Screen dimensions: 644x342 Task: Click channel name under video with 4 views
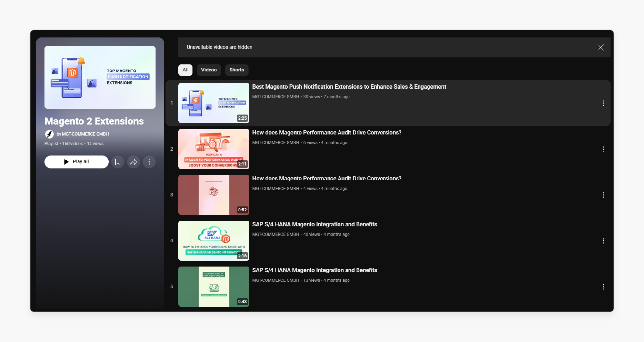click(x=275, y=188)
